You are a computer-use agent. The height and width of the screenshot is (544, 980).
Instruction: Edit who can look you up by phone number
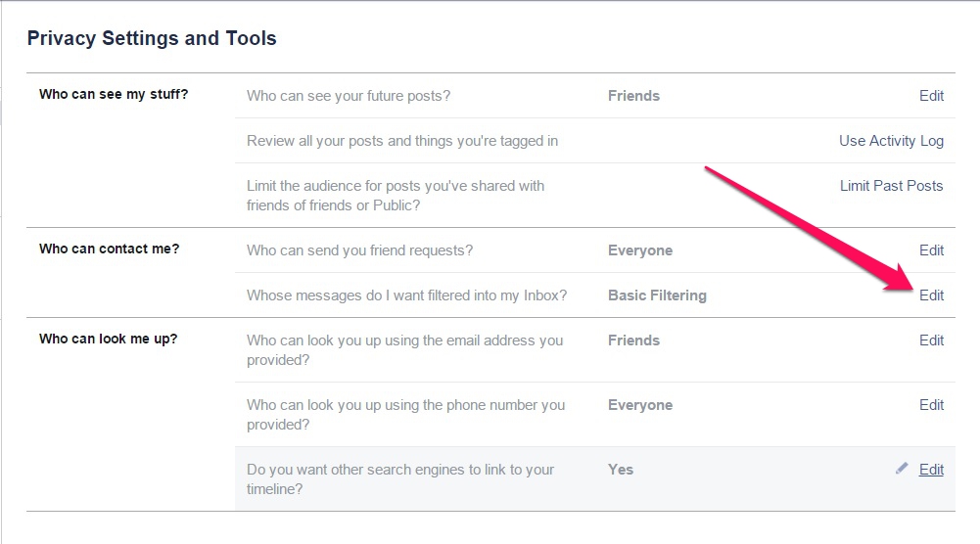[x=931, y=405]
